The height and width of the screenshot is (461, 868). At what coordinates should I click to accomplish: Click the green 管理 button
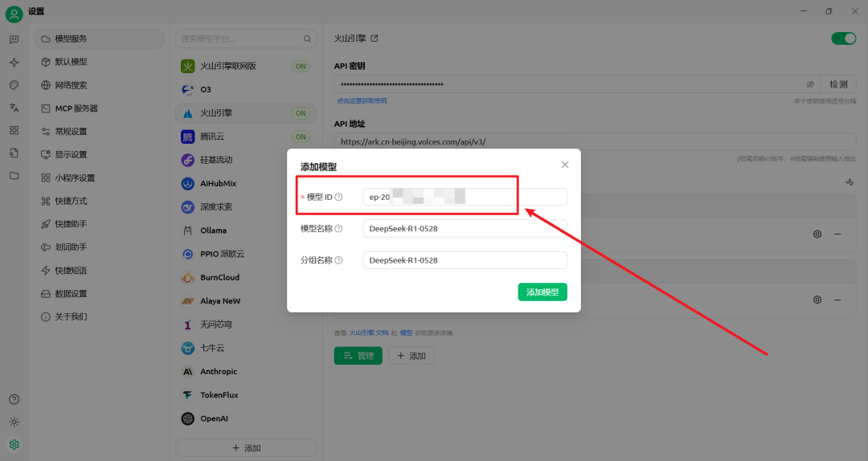pos(358,356)
